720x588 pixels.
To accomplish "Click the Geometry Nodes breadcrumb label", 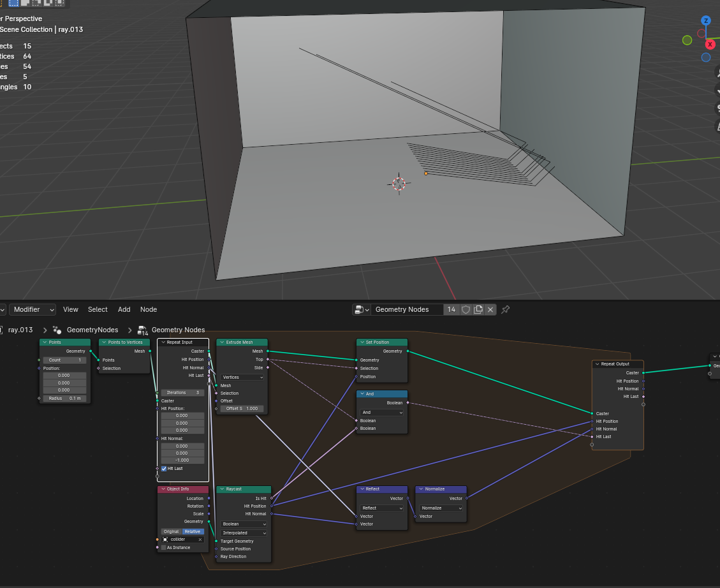I will pos(178,330).
